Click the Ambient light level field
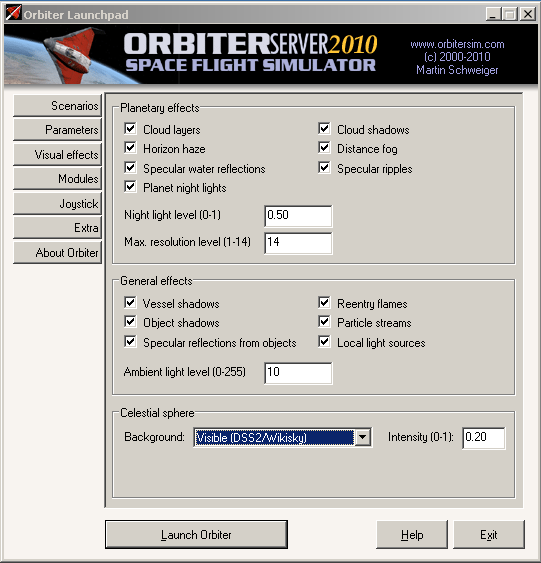The width and height of the screenshot is (541, 563). [298, 373]
